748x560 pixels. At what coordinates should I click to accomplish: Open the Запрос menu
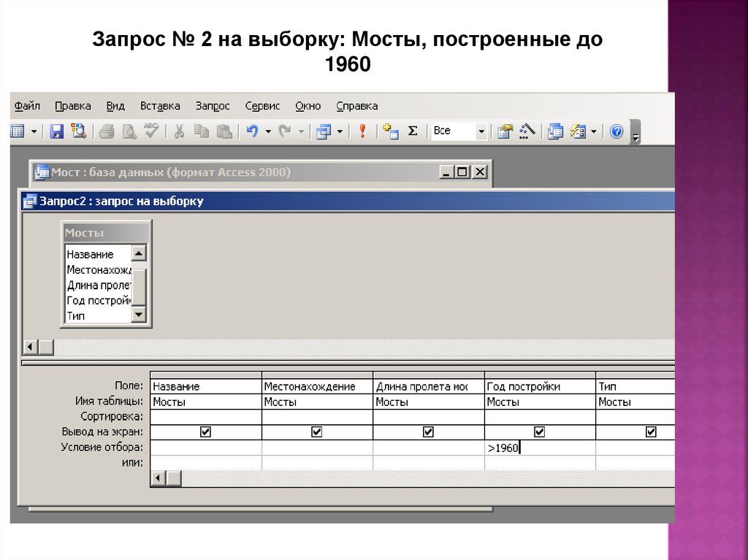pos(212,106)
